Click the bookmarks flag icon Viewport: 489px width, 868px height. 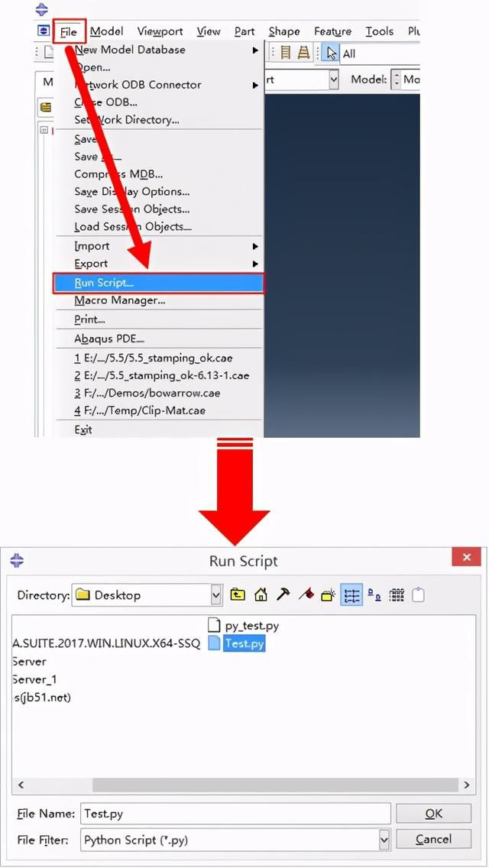point(306,594)
